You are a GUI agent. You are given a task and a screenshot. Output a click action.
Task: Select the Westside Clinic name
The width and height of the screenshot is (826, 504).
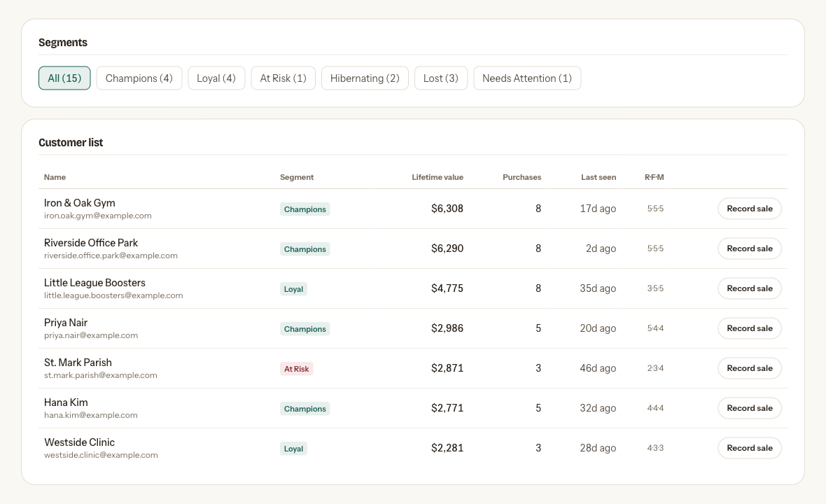[x=80, y=442]
